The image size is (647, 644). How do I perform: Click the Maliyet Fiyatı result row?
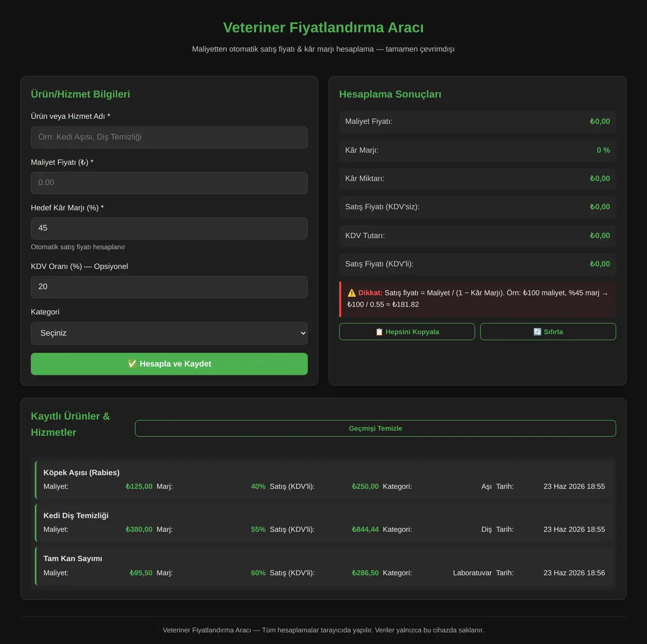478,121
